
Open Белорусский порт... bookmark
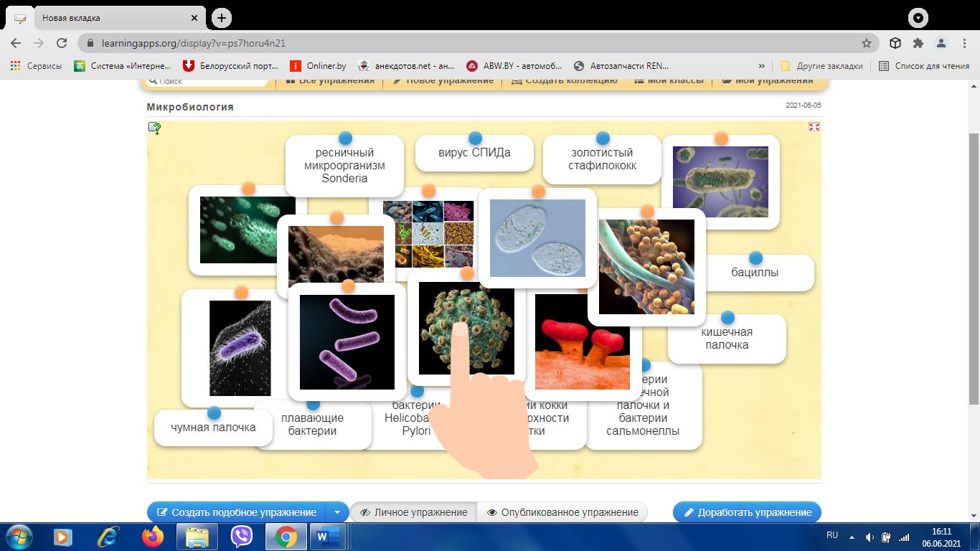tap(230, 65)
